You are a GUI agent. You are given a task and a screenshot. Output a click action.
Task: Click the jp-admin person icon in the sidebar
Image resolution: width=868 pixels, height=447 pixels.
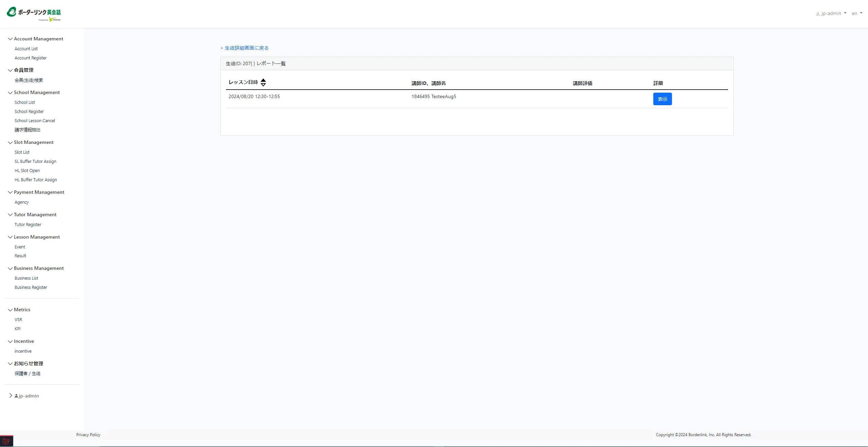pyautogui.click(x=16, y=396)
